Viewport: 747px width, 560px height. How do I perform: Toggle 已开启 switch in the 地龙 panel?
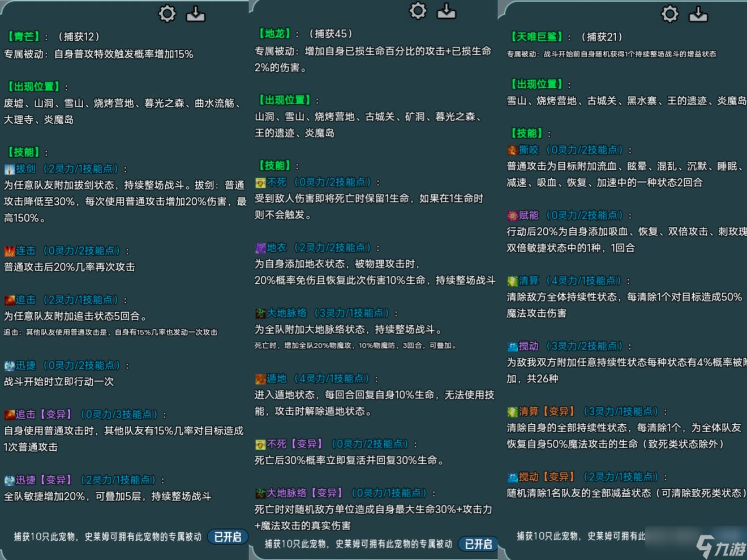[478, 544]
